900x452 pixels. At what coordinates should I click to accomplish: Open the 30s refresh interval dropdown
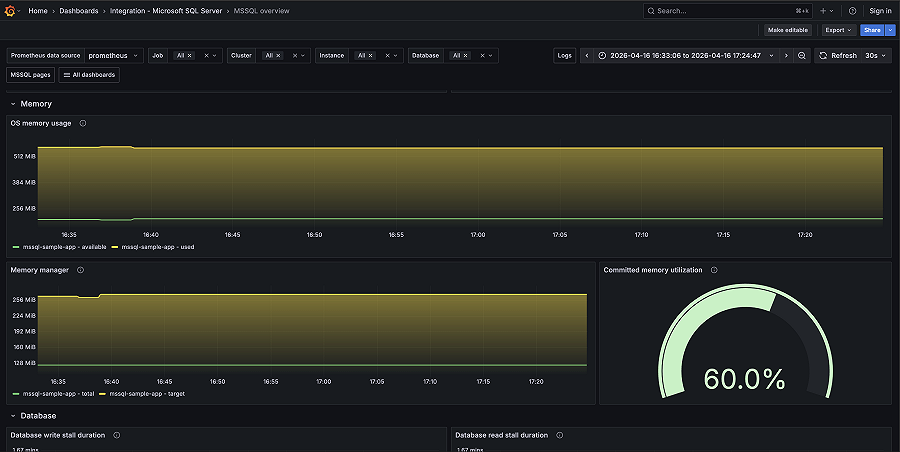click(x=876, y=56)
